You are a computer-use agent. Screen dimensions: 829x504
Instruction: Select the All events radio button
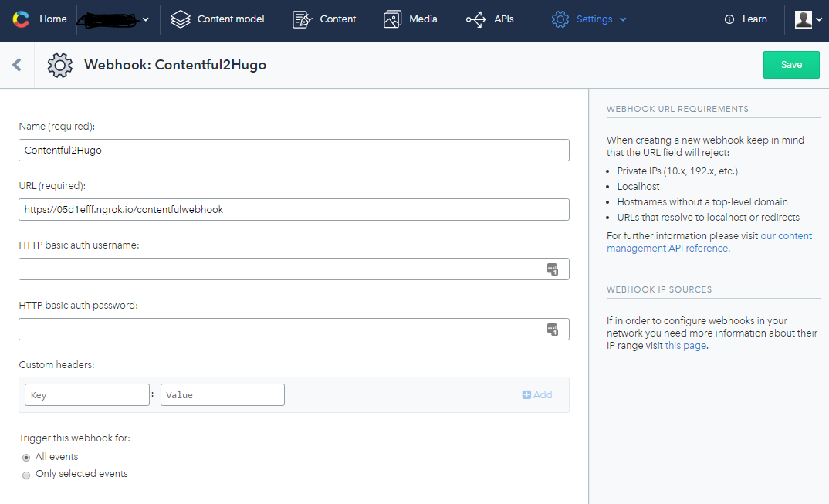pos(26,458)
